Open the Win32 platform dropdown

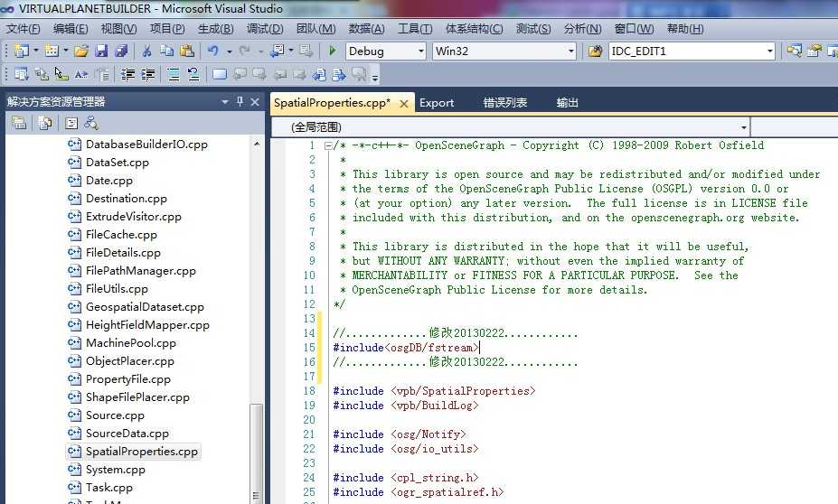[x=570, y=51]
